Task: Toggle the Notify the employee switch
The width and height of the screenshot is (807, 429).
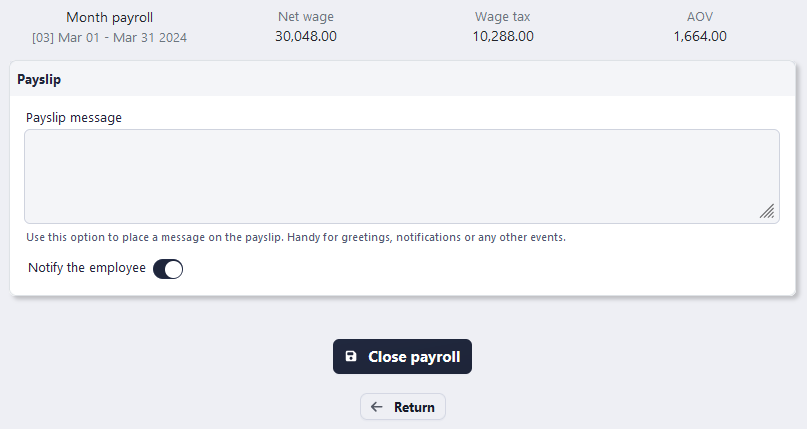Action: pos(168,268)
